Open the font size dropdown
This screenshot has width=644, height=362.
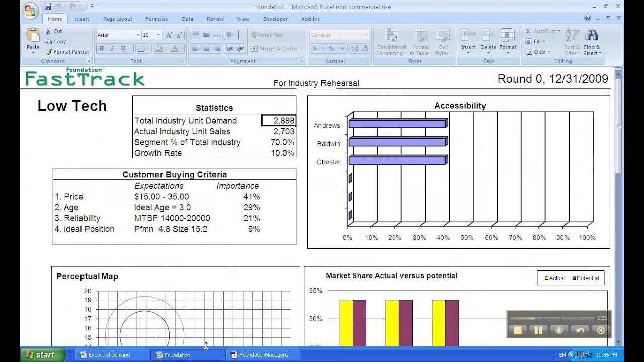coord(158,35)
